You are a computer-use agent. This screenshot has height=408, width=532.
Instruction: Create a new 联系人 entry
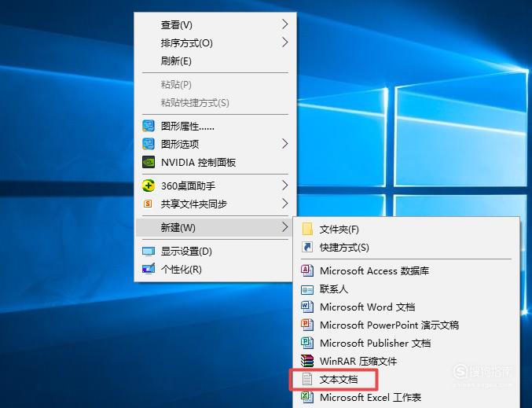pyautogui.click(x=406, y=289)
